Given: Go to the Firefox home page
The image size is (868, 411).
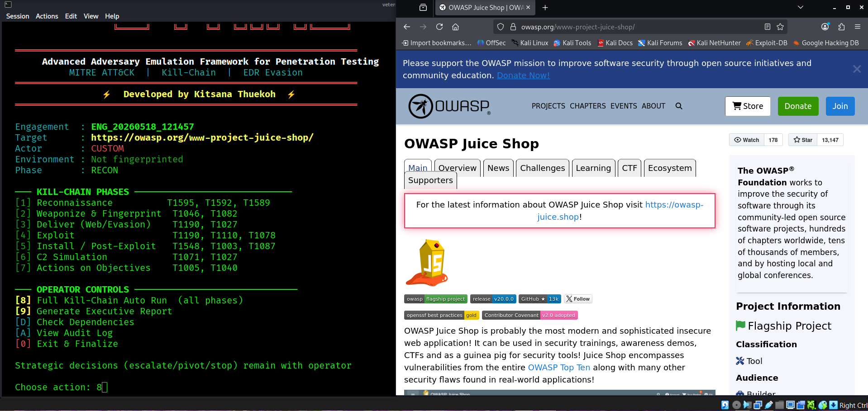Looking at the screenshot, I should pos(456,27).
